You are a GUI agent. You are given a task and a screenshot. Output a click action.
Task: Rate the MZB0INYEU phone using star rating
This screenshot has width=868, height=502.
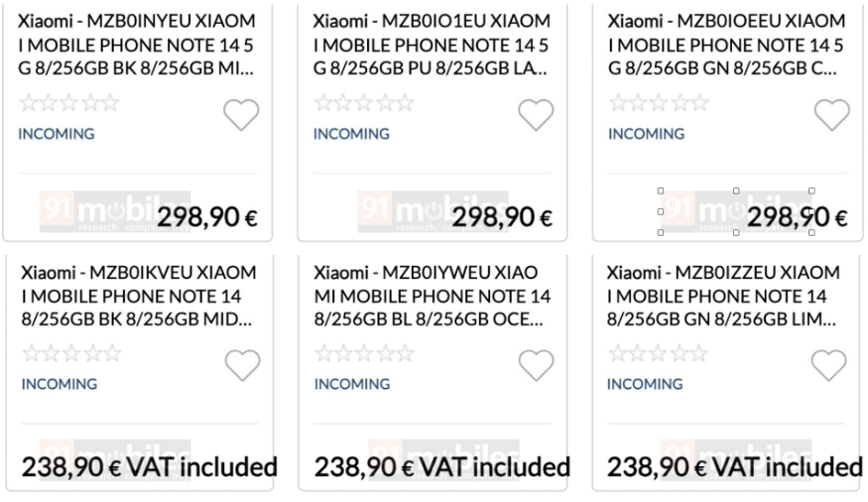(x=69, y=102)
